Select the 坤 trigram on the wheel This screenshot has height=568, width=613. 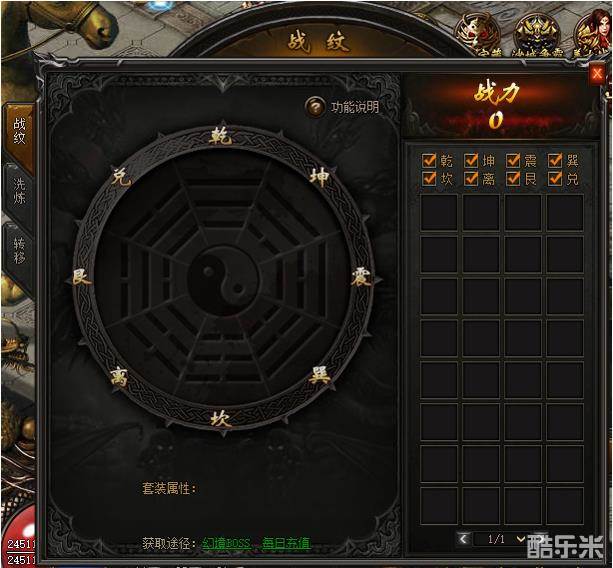321,177
